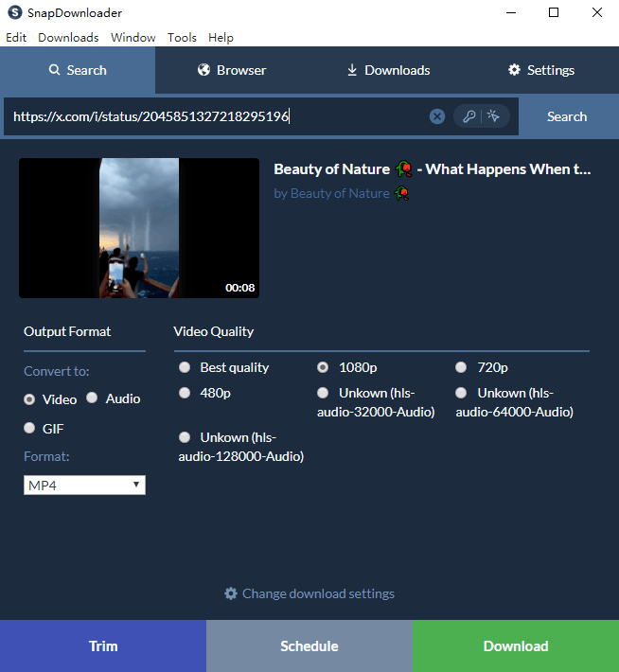Open the MP4 format dropdown
619x672 pixels.
[x=84, y=486]
